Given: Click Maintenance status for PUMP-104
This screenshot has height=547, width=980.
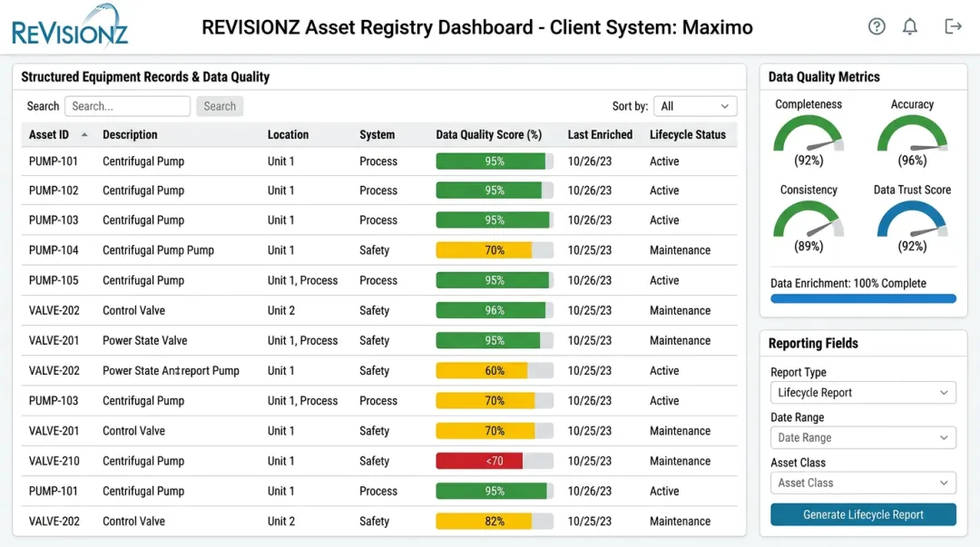Looking at the screenshot, I should tap(680, 250).
